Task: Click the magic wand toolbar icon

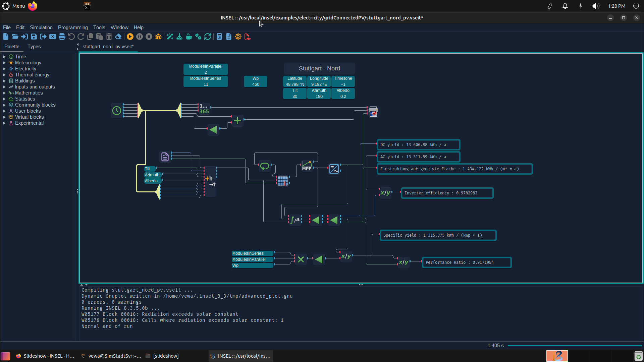Action: point(170,37)
